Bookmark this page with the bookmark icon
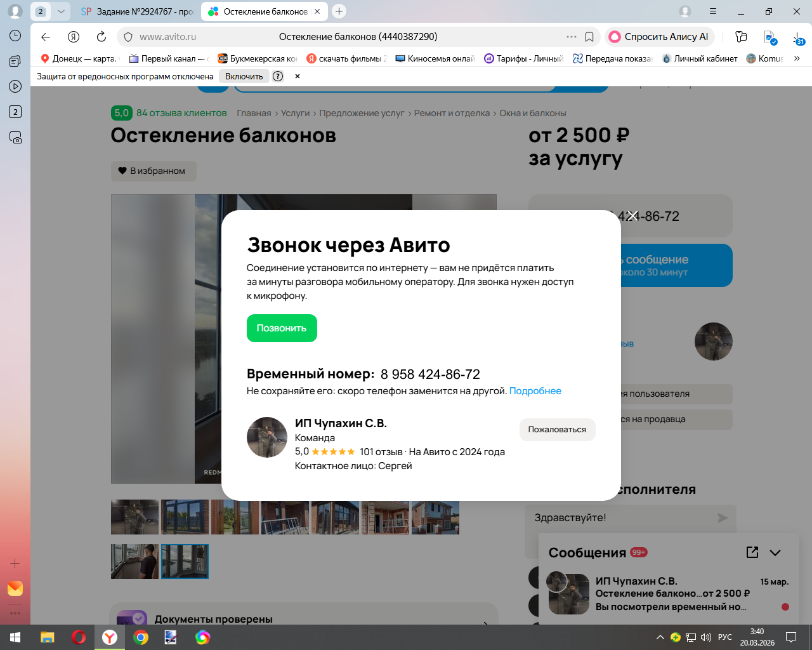 point(589,37)
